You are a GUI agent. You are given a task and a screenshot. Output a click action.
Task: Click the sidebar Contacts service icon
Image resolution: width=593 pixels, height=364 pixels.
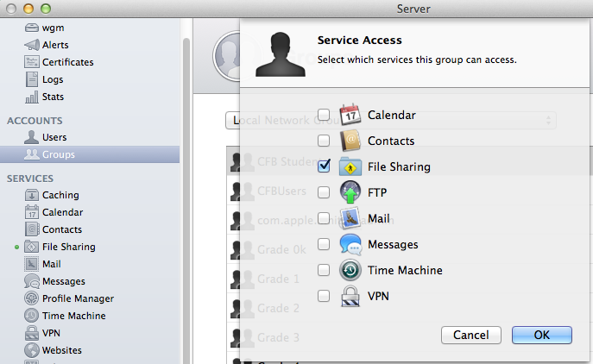pos(31,229)
